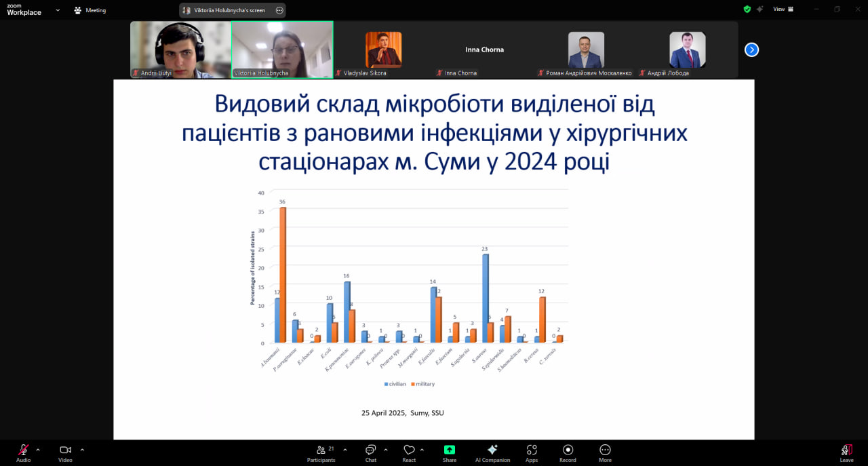Expand the chevron next to Chat
This screenshot has height=466, width=868.
386,450
